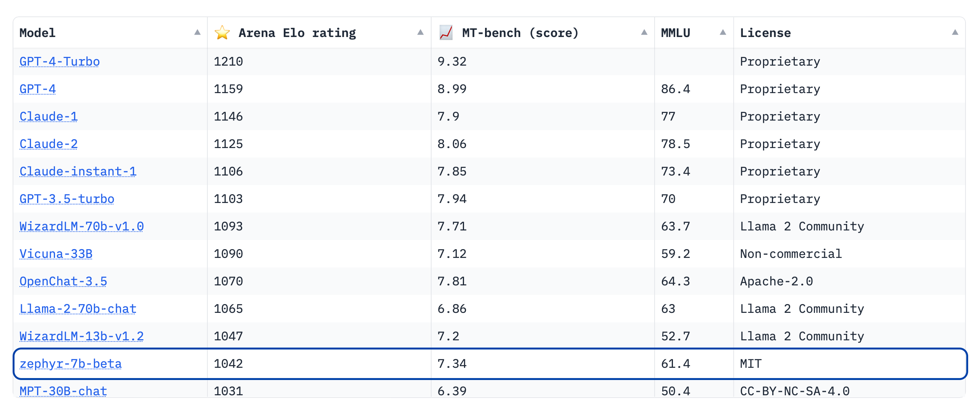Sort by License column arrow
980x409 pixels.
[955, 32]
